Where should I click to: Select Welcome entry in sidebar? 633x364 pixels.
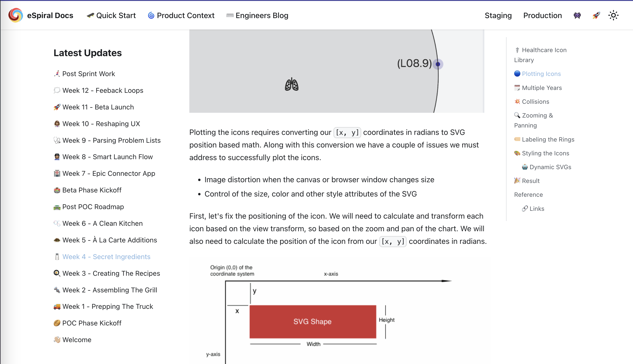[76, 339]
